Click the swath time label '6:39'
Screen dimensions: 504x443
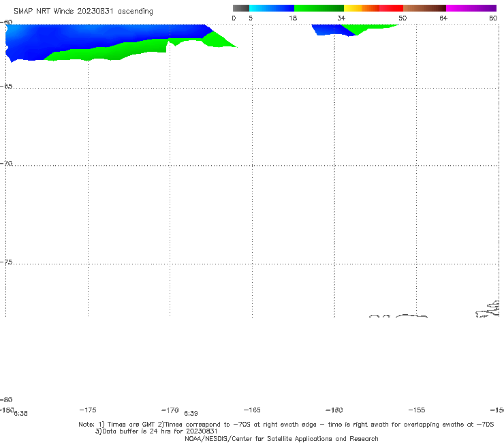(191, 414)
